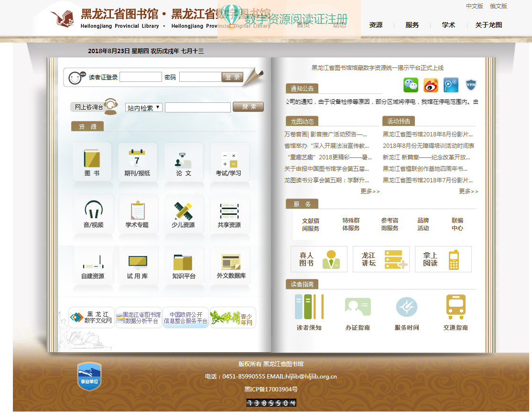This screenshot has width=532, height=412.
Task: Click the 登录 login button
Action: coord(233,77)
